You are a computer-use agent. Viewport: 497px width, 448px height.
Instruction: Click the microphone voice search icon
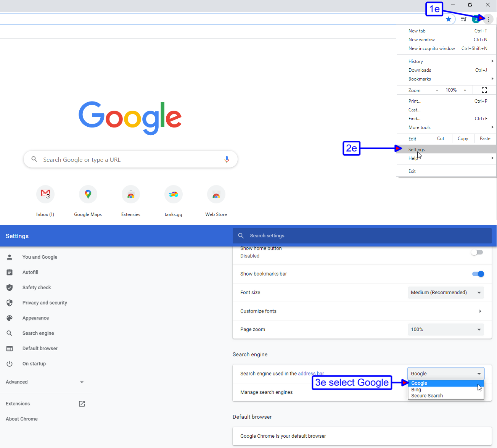[227, 160]
